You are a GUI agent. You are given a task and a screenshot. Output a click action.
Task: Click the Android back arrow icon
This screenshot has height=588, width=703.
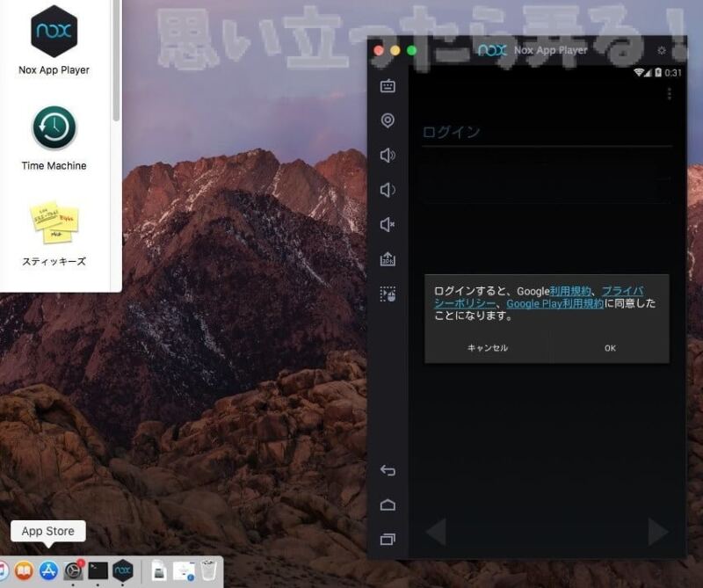coord(388,470)
